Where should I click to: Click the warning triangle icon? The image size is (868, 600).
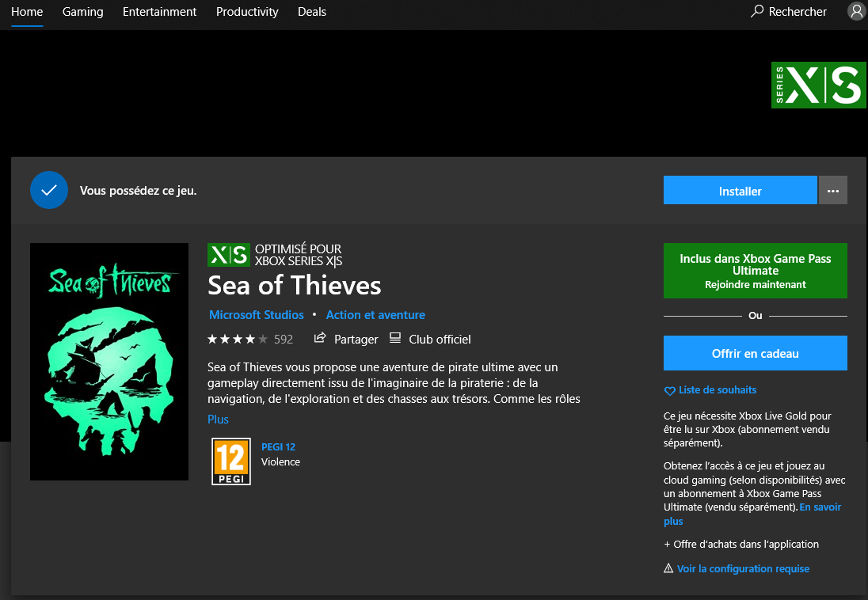click(x=668, y=568)
